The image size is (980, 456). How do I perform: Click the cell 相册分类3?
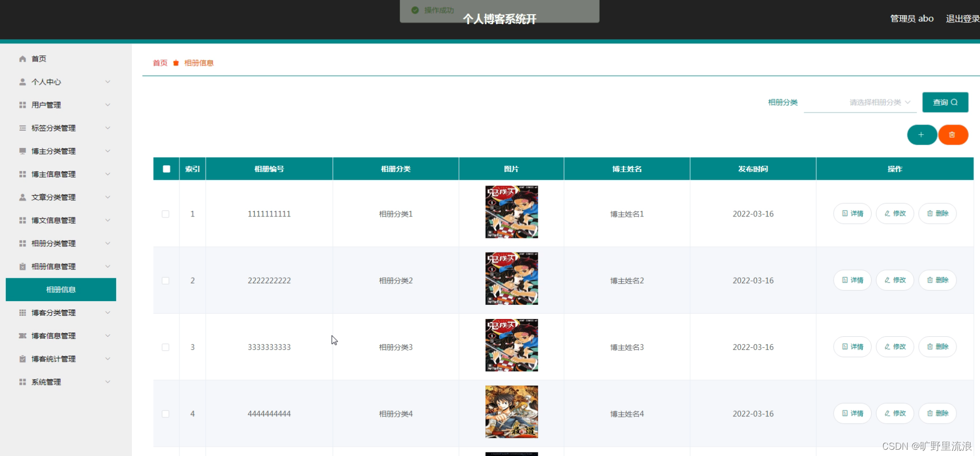coord(396,347)
